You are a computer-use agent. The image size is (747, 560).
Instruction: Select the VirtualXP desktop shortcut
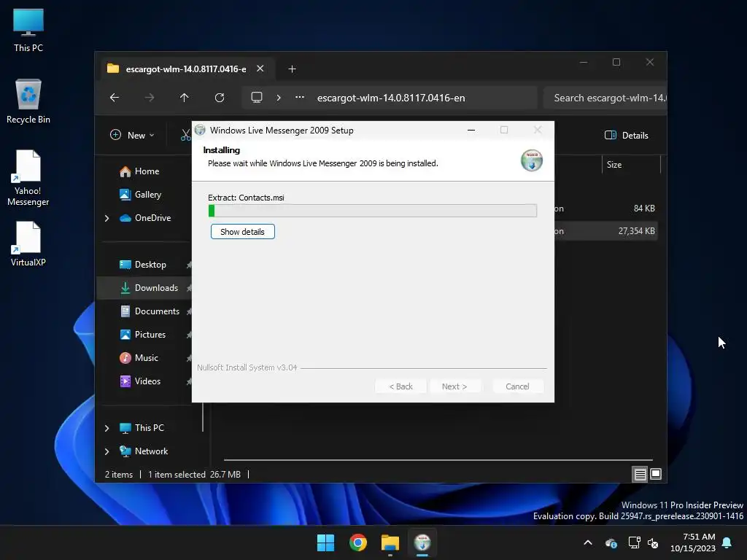point(28,244)
